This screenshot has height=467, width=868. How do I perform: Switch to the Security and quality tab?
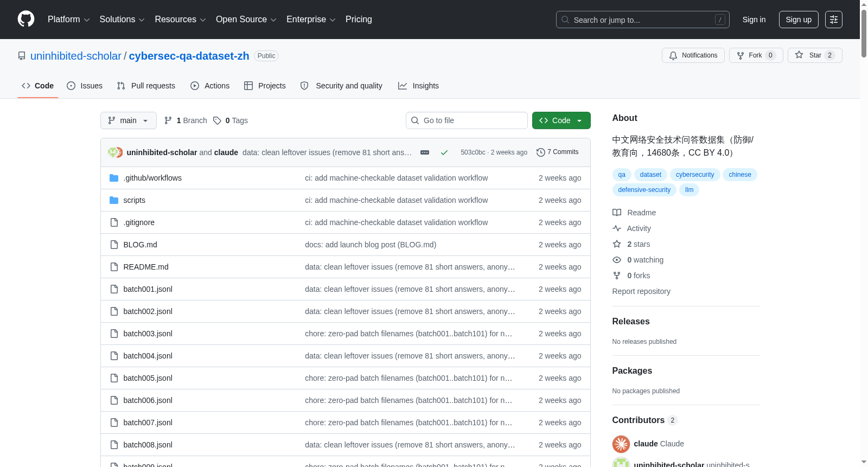point(341,86)
